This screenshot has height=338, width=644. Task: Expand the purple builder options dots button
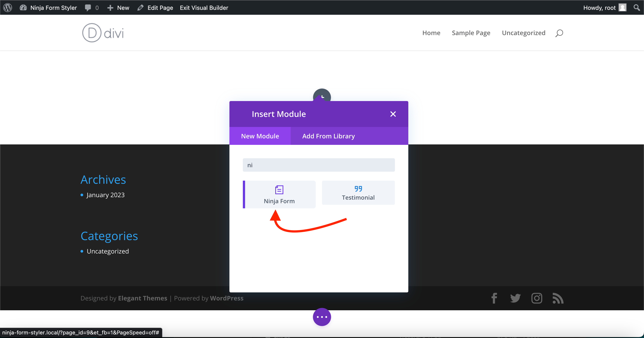322,317
